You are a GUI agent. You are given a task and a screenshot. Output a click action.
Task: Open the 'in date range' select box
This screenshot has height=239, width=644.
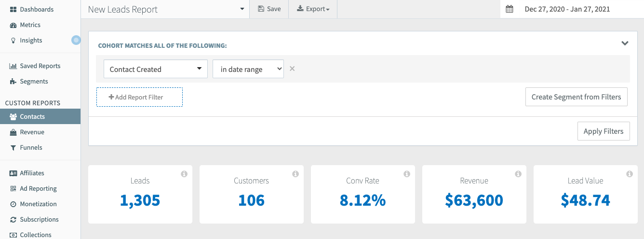[x=248, y=69]
